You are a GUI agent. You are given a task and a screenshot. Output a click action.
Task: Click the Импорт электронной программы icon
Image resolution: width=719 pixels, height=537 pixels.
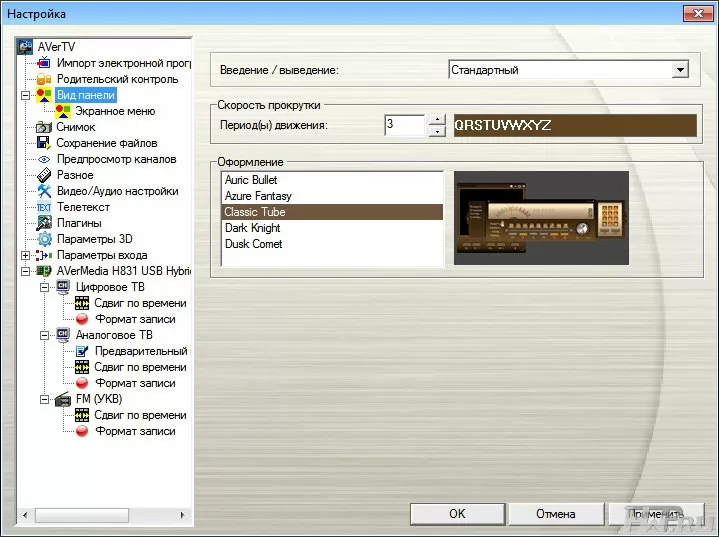pos(44,63)
